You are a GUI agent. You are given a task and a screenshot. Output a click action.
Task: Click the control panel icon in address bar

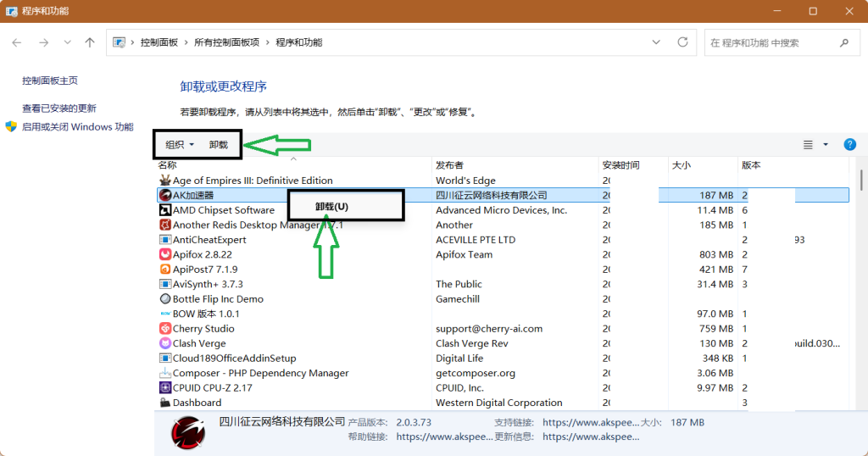tap(119, 42)
